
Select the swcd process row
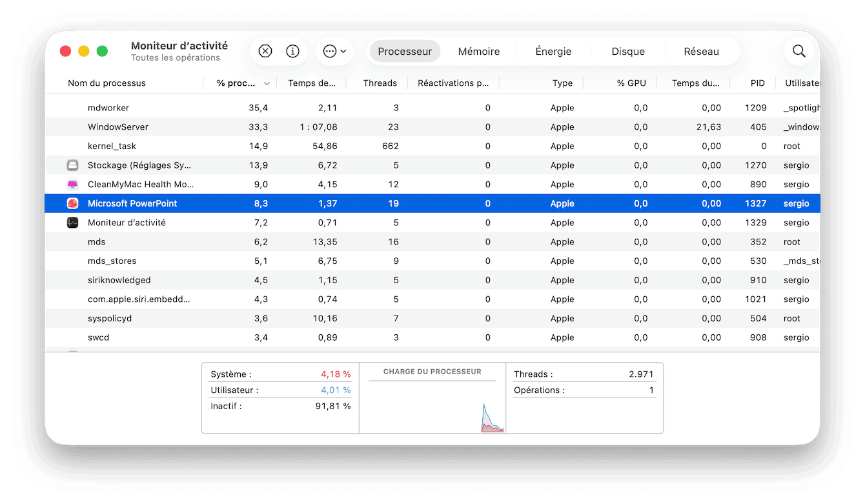click(x=432, y=338)
